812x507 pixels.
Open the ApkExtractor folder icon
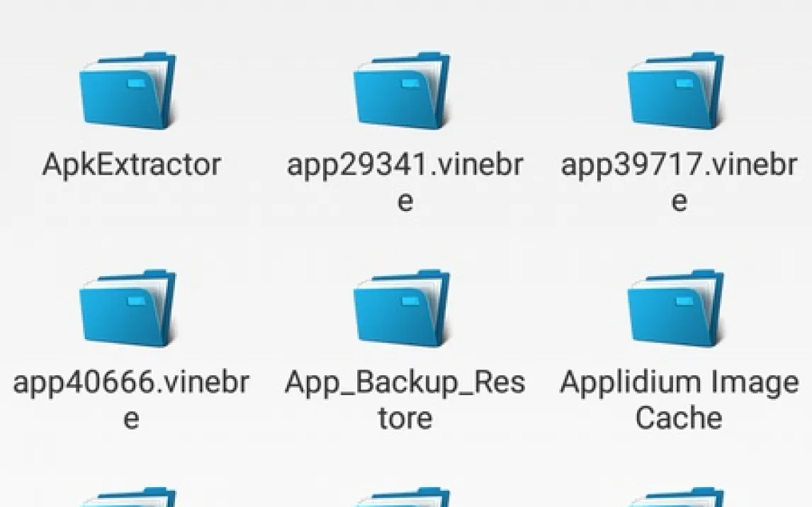tap(128, 90)
